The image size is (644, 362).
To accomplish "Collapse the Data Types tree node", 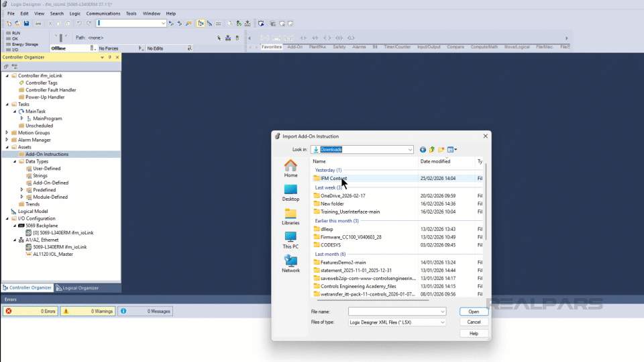I will tap(14, 162).
